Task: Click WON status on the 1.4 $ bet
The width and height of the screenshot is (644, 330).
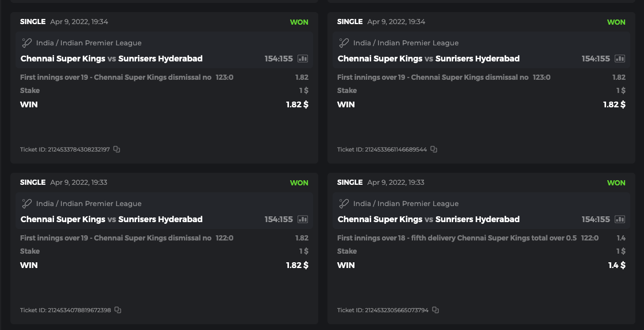Action: tap(616, 183)
